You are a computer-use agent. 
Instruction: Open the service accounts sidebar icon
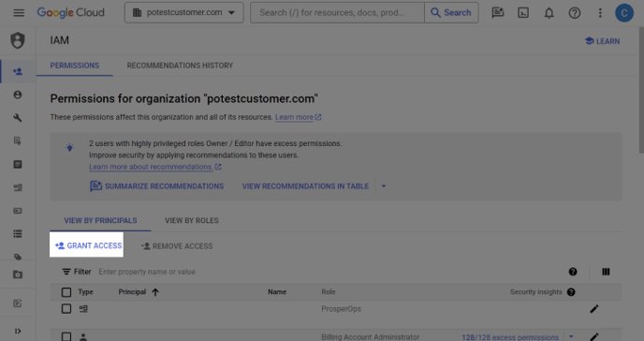[x=18, y=187]
